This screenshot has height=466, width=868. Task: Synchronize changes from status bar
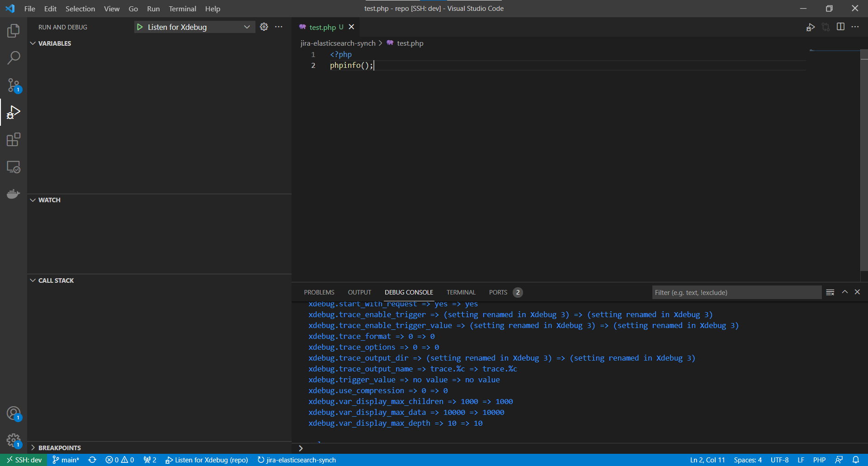click(x=92, y=460)
